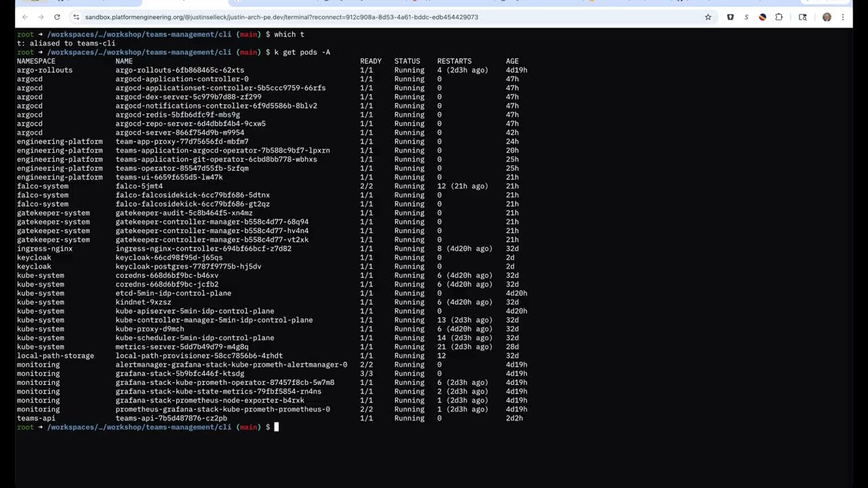
Task: Open the shield-shaped extension icon
Action: (730, 17)
